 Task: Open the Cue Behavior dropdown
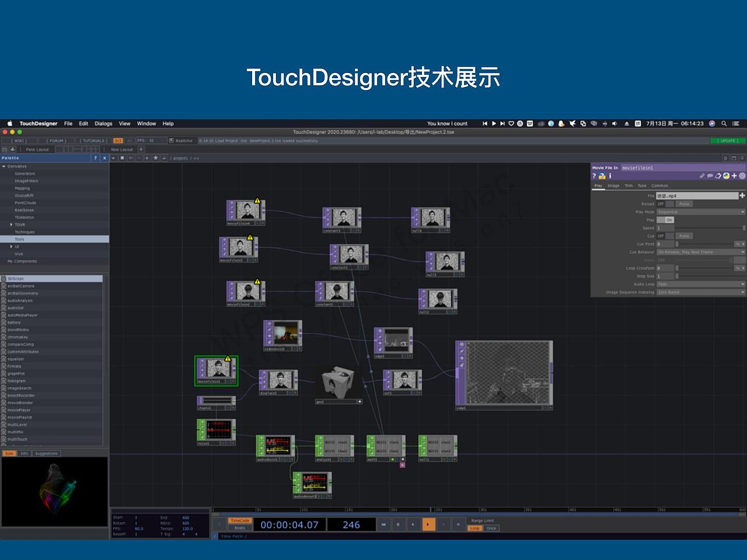point(701,252)
